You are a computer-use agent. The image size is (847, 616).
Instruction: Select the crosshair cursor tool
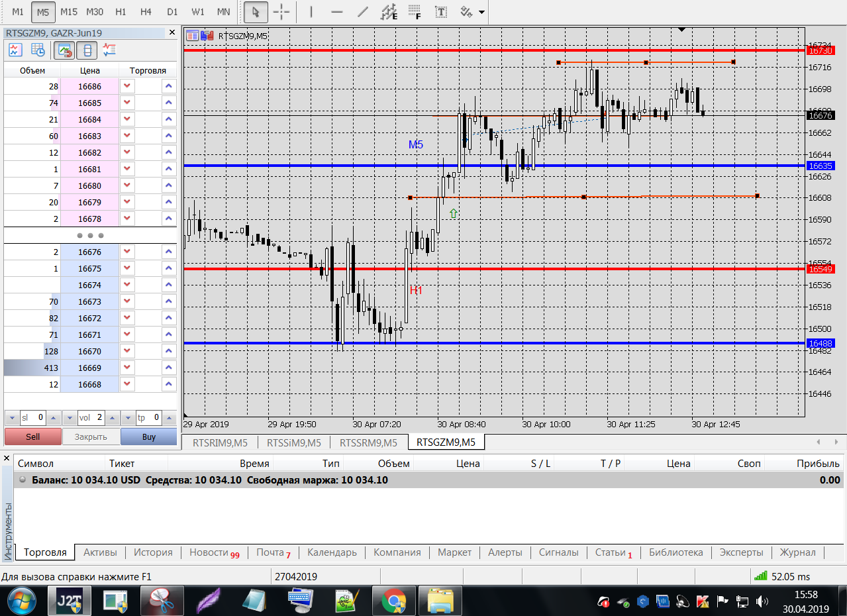[281, 12]
